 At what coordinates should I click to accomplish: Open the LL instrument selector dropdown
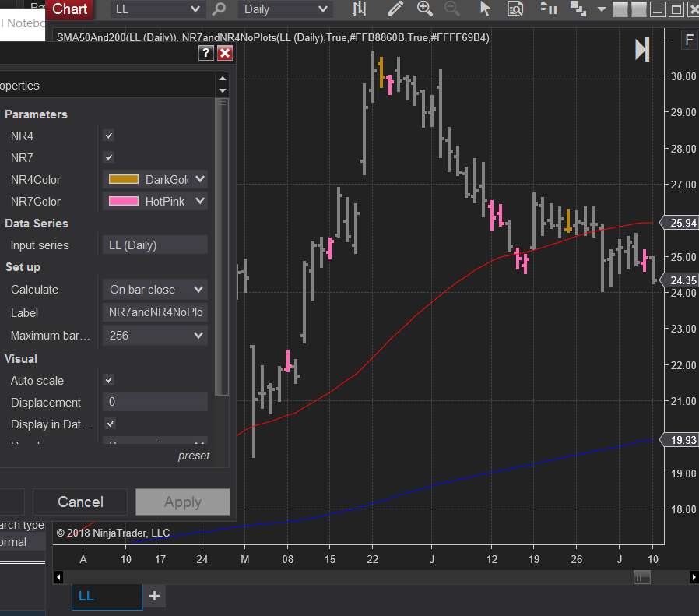pyautogui.click(x=157, y=9)
